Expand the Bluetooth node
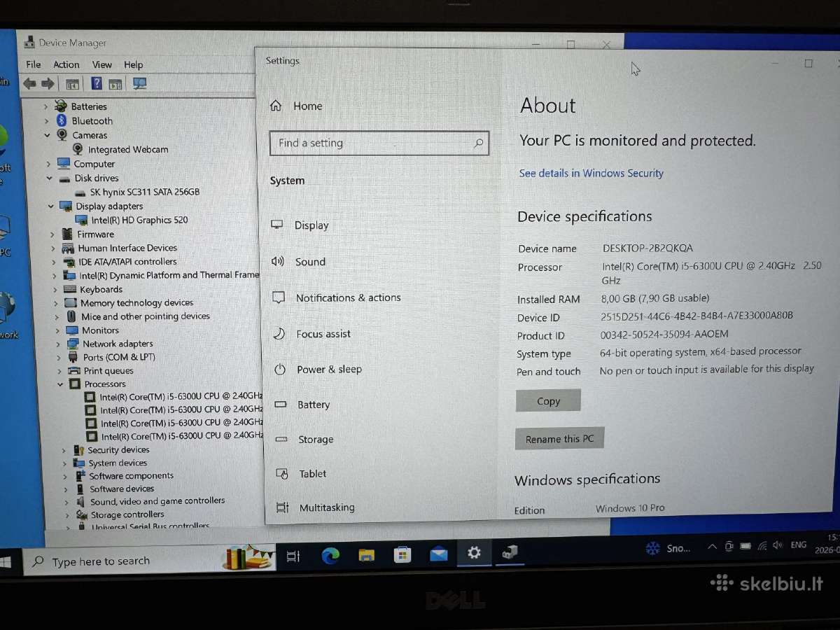This screenshot has width=840, height=630. [x=46, y=121]
